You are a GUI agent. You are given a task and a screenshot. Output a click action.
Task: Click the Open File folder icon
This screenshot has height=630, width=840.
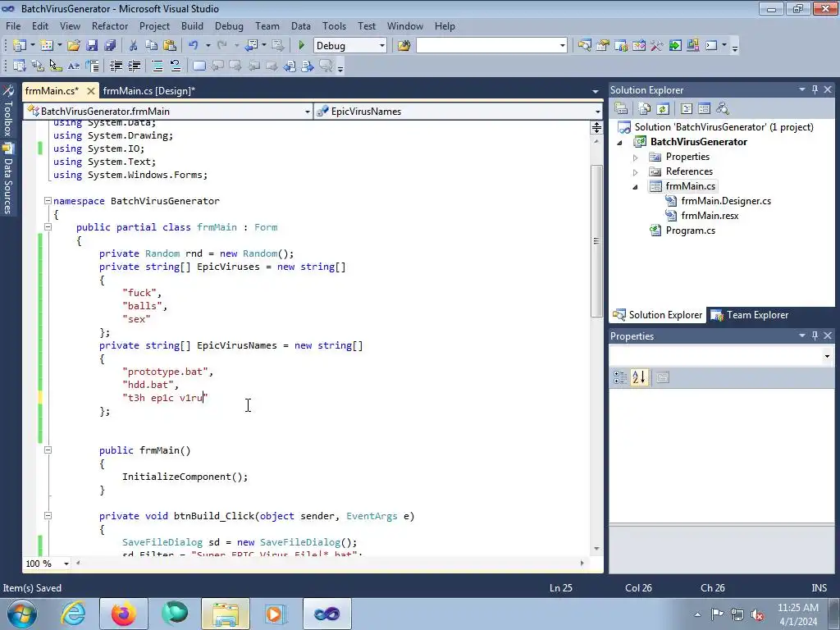pos(73,46)
